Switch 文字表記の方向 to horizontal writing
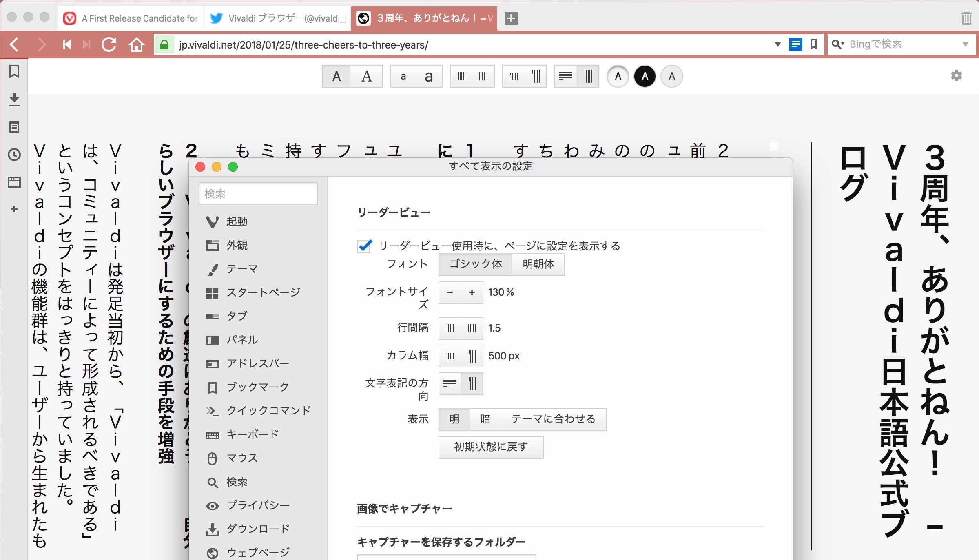979x560 pixels. coord(449,384)
